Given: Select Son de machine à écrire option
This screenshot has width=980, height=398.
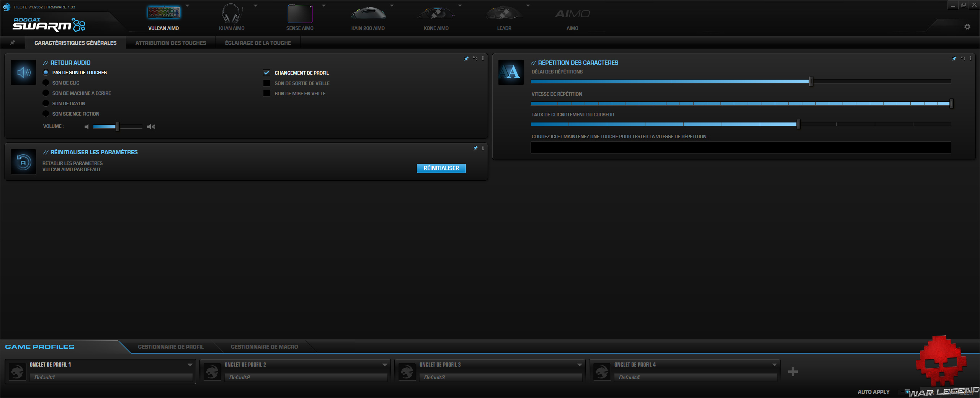Looking at the screenshot, I should (x=46, y=93).
